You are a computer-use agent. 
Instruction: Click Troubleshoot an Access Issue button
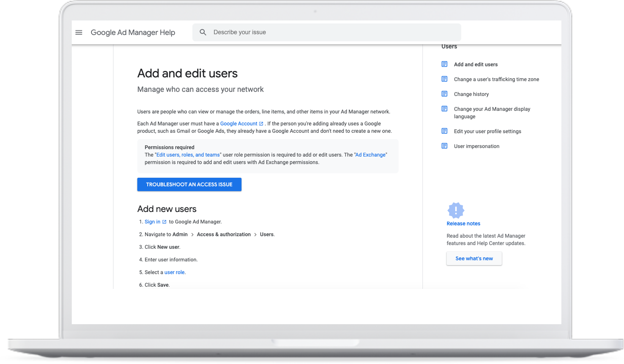coord(189,184)
